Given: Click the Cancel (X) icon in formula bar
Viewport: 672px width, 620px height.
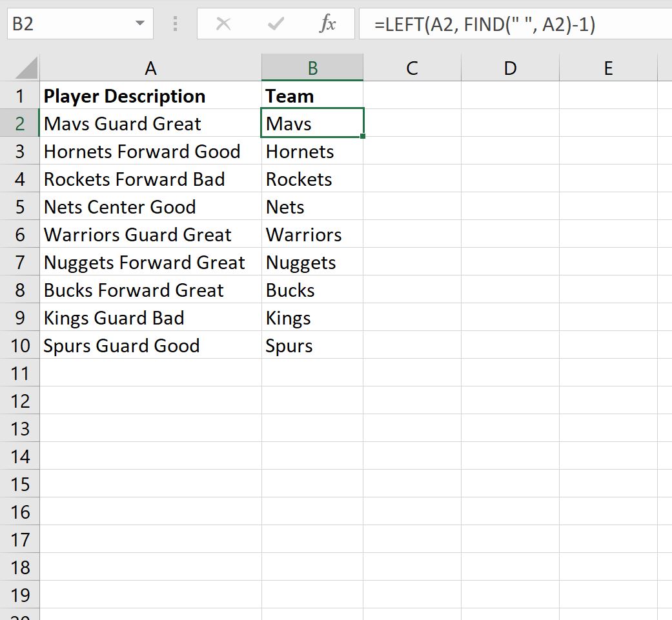Looking at the screenshot, I should click(x=223, y=24).
